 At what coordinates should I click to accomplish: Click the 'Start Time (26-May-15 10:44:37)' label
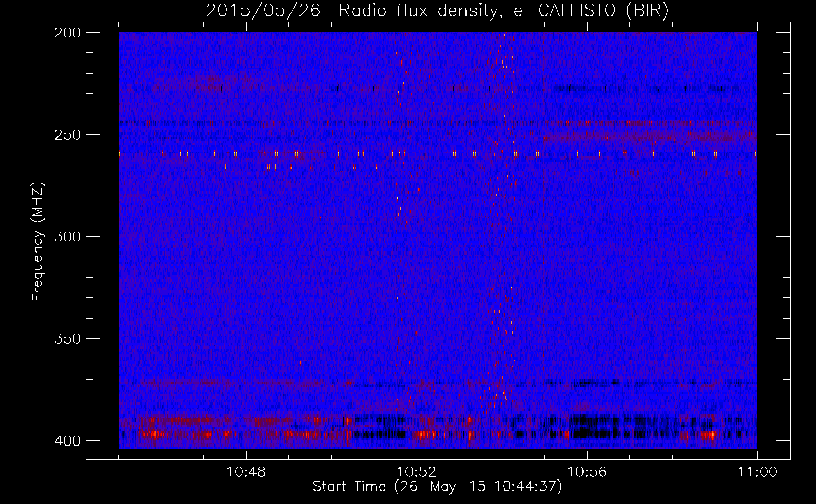(x=437, y=487)
